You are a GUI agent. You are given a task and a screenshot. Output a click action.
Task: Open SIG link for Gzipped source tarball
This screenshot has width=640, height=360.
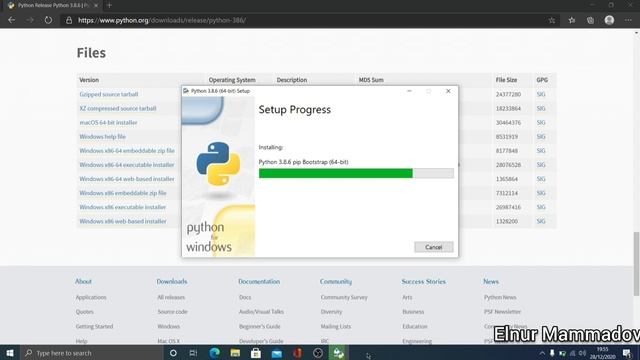[x=541, y=94]
